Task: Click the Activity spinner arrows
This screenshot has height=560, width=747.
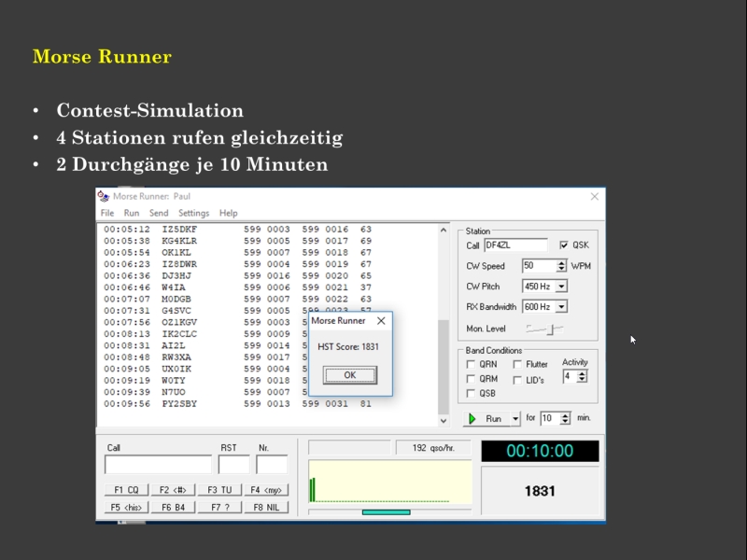Action: pyautogui.click(x=582, y=376)
